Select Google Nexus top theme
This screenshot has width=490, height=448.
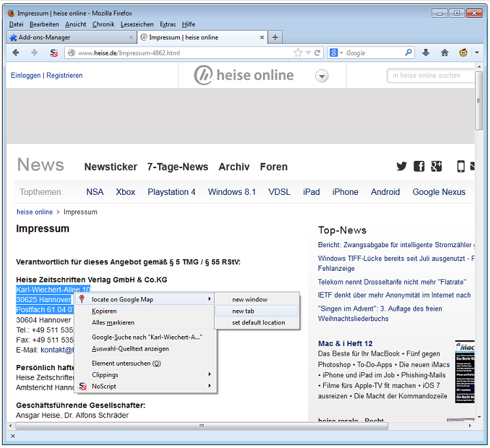tap(439, 192)
